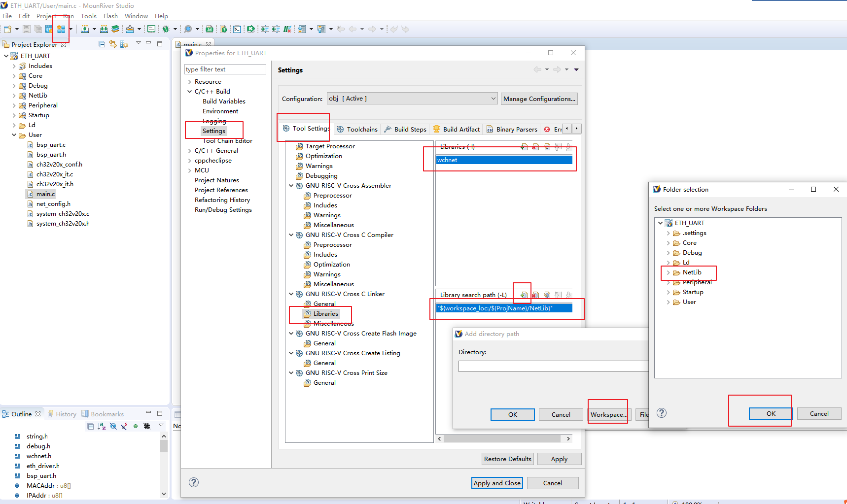
Task: Click OK in Folder selection dialog
Action: pyautogui.click(x=771, y=413)
